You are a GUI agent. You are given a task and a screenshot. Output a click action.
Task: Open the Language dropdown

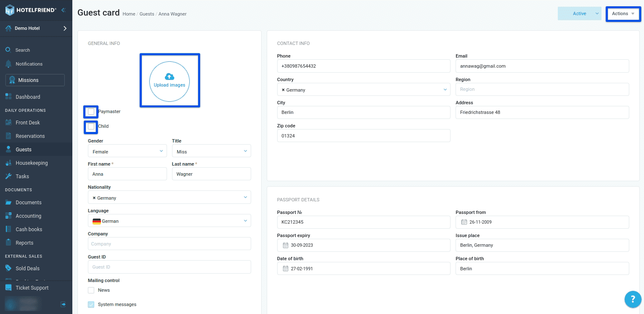click(170, 221)
